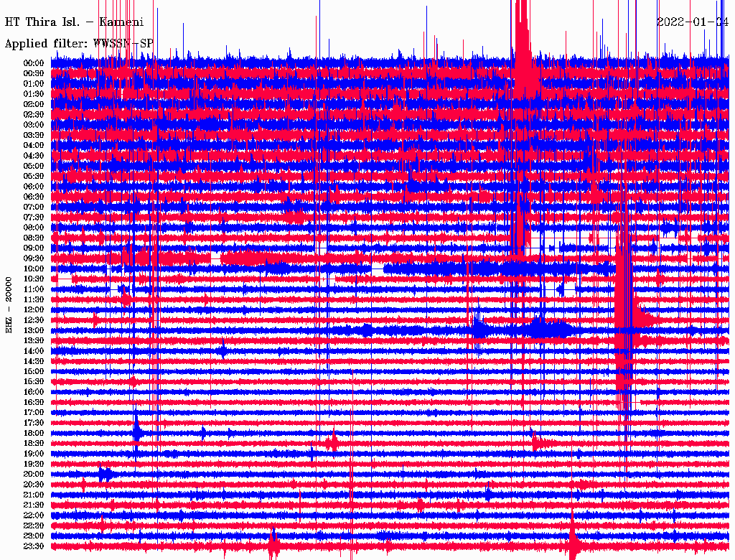Click the 'Applied filter: WWSSN-SP' label
This screenshot has width=735, height=560.
[x=79, y=44]
